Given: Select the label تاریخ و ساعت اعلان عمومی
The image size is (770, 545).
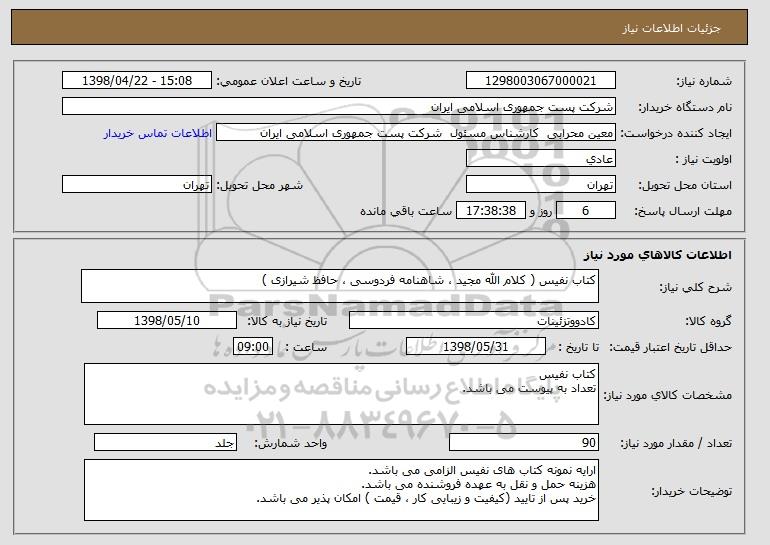Looking at the screenshot, I should [289, 81].
